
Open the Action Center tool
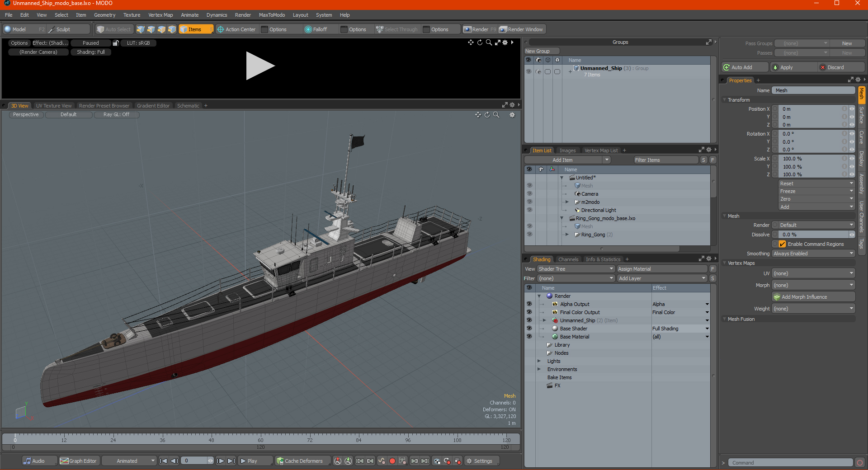[x=236, y=29]
